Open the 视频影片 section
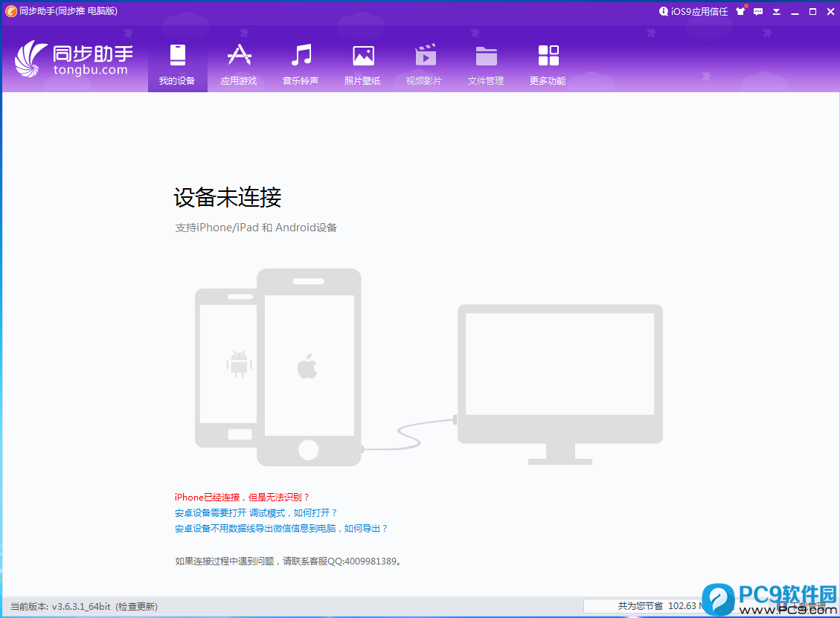 coord(424,65)
